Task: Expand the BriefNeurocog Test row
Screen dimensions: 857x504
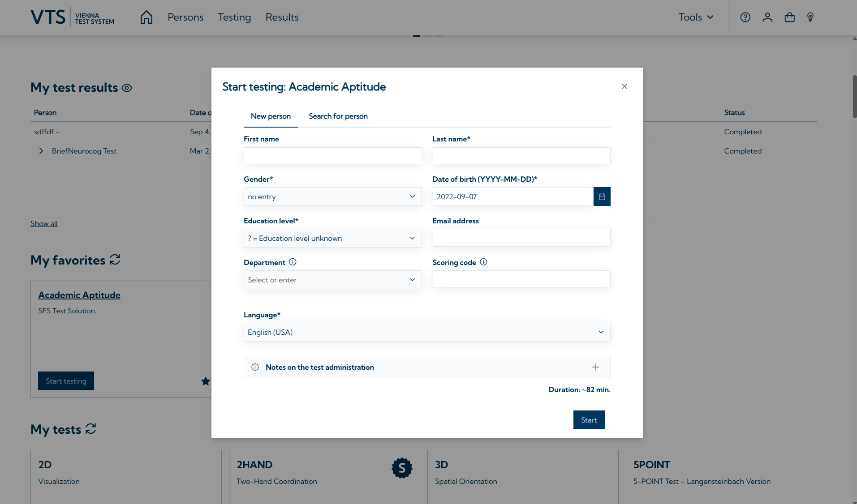Action: (41, 151)
